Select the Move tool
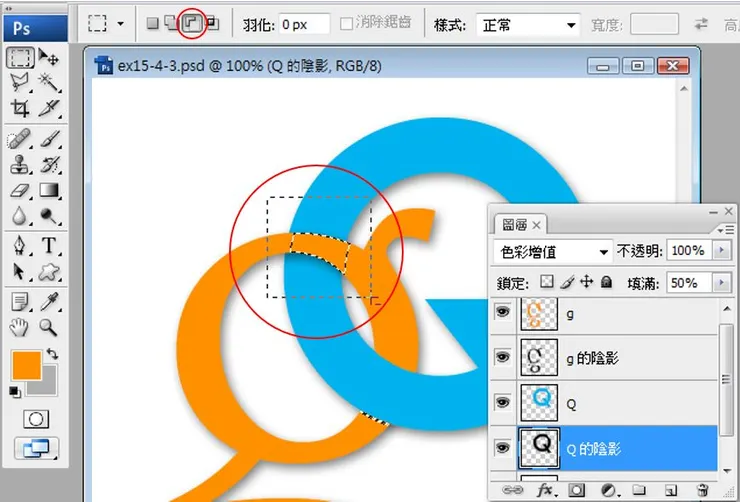The image size is (740, 502). 49,58
